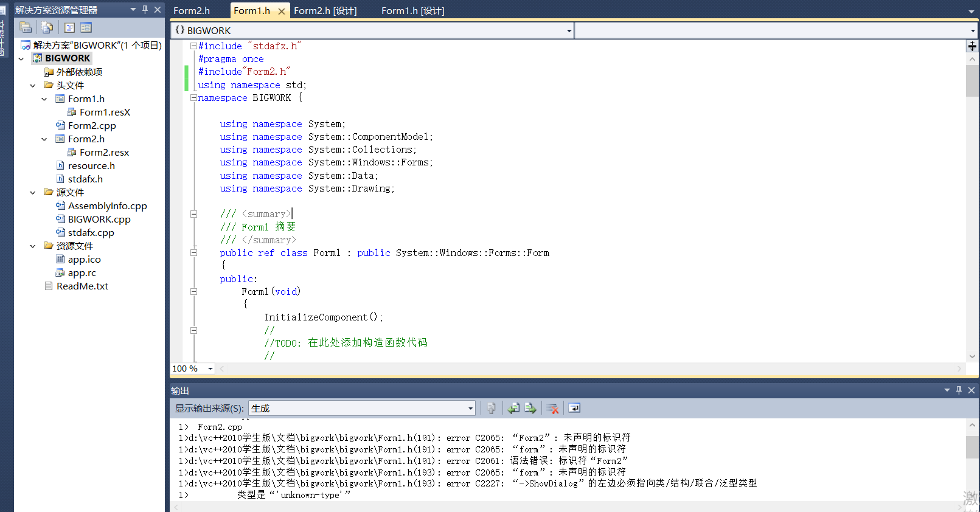Click Find Message in Code icon in Output
This screenshot has height=512, width=980.
point(491,408)
